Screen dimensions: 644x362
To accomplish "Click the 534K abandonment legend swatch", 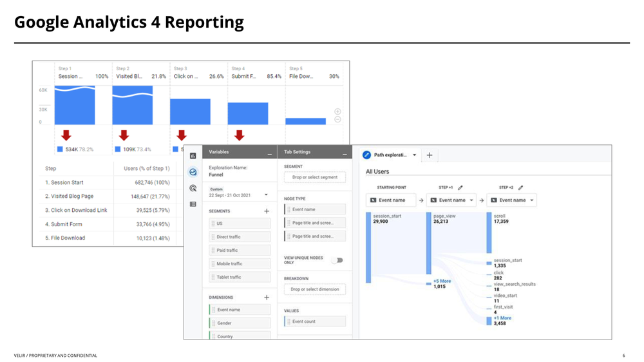I will 60,149.
